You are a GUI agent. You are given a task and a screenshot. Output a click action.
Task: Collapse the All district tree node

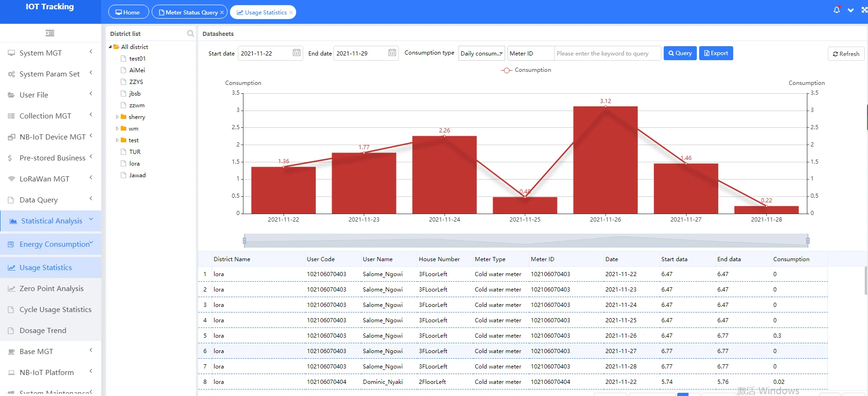pos(111,47)
